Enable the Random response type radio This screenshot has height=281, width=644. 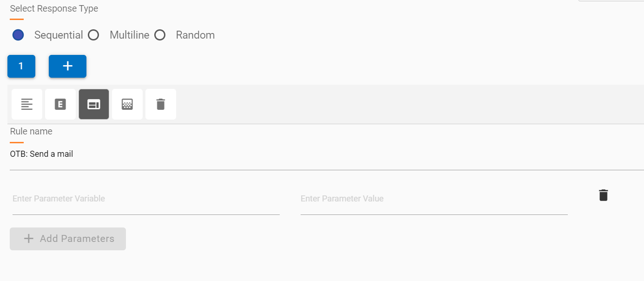(160, 35)
